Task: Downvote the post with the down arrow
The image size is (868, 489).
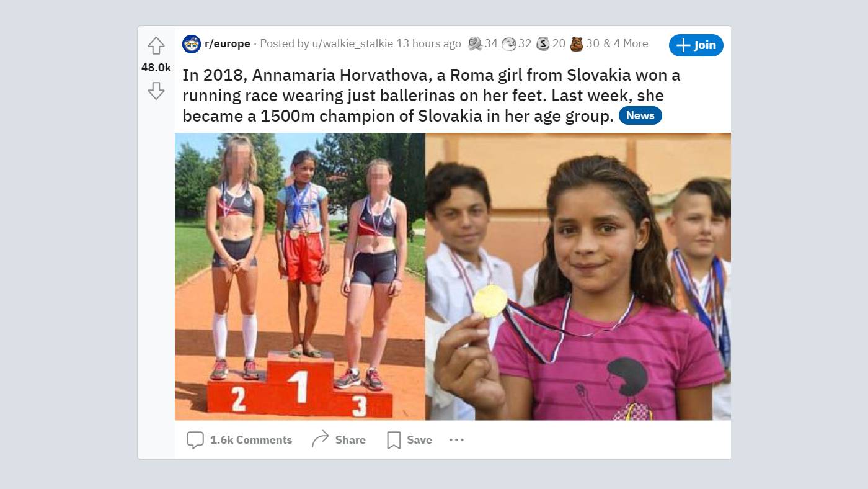Action: tap(156, 91)
